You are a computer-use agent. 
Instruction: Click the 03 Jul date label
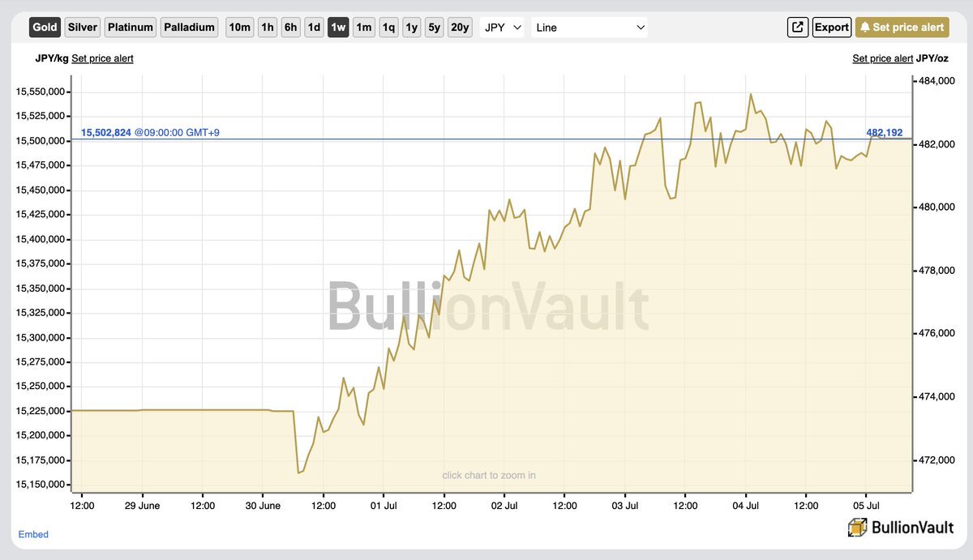coord(625,506)
